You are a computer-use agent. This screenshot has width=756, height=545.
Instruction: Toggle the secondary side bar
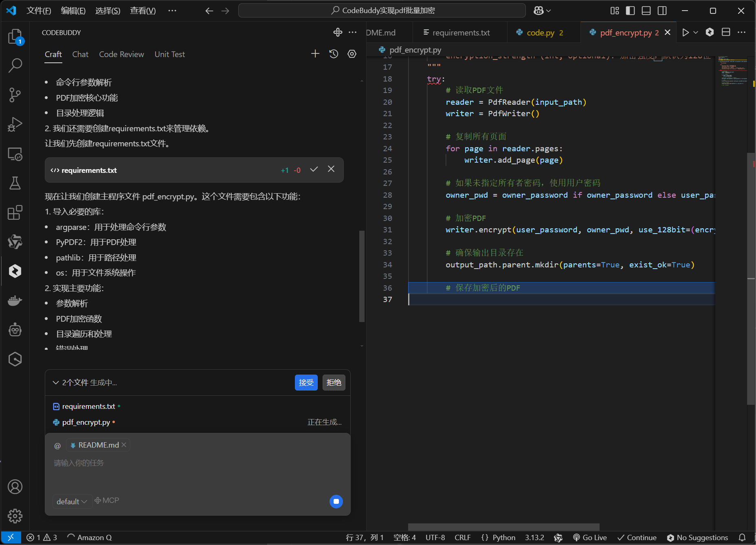[x=662, y=11]
